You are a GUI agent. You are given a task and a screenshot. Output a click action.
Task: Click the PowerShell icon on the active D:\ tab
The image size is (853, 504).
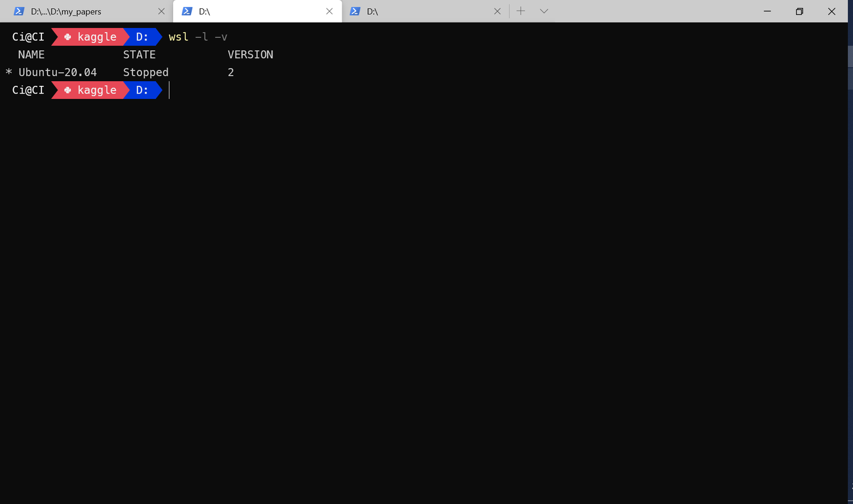188,11
